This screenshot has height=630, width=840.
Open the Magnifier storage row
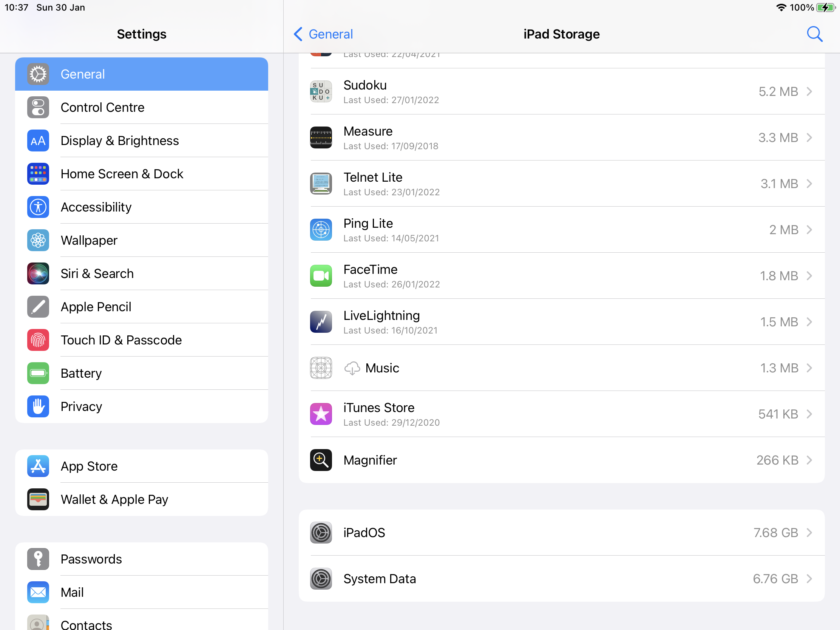(562, 460)
